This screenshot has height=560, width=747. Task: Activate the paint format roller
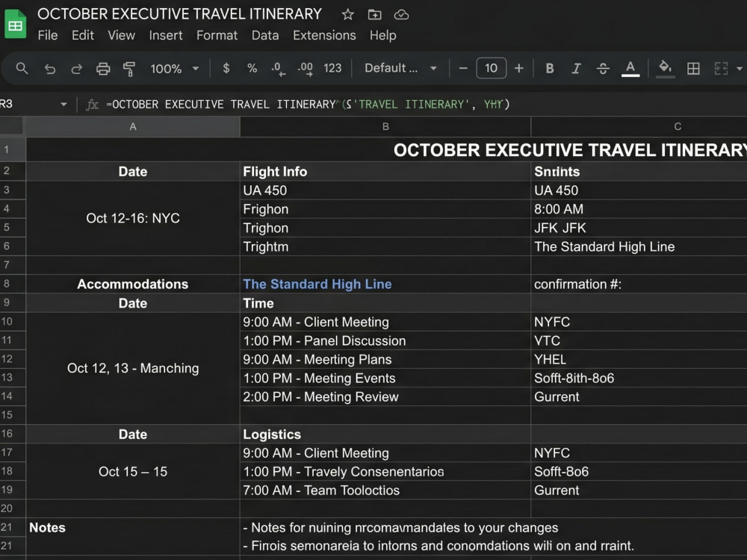(129, 69)
